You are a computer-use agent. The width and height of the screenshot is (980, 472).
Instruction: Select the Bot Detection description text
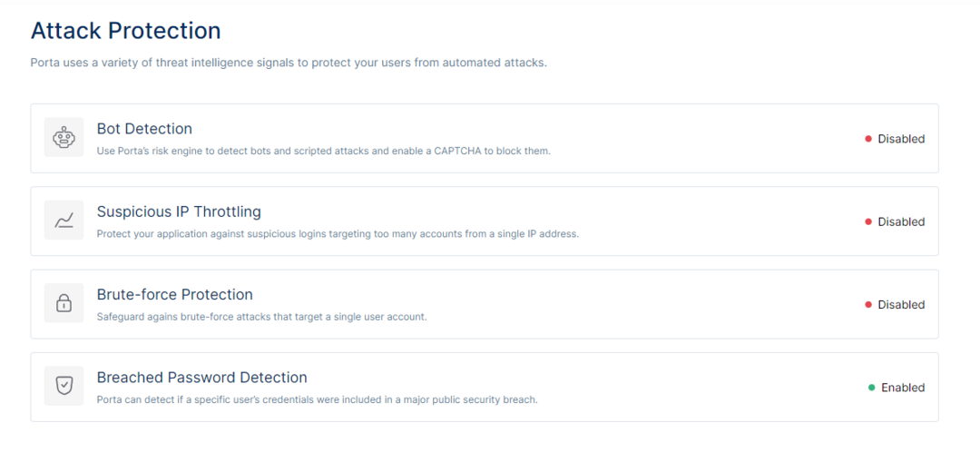[324, 152]
